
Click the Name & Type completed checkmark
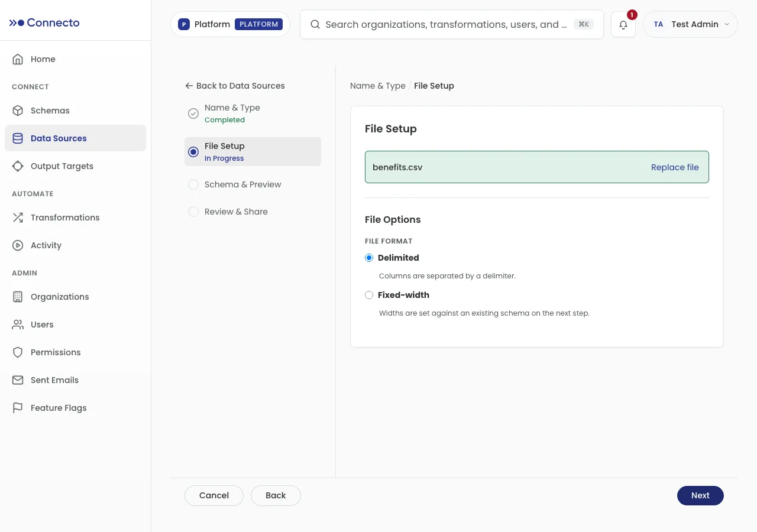193,113
